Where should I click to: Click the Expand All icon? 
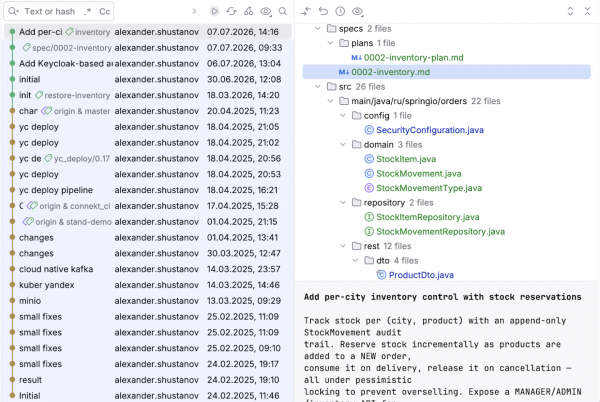(x=570, y=11)
